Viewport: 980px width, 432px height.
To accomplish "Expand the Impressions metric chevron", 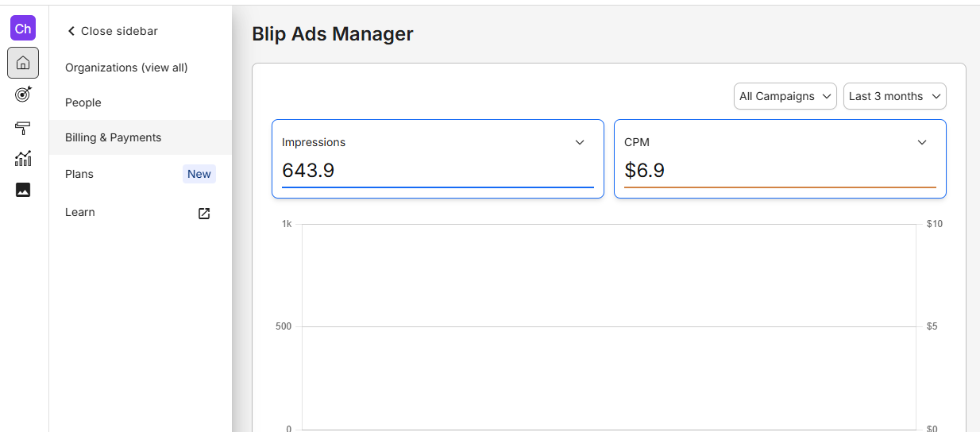I will (580, 142).
